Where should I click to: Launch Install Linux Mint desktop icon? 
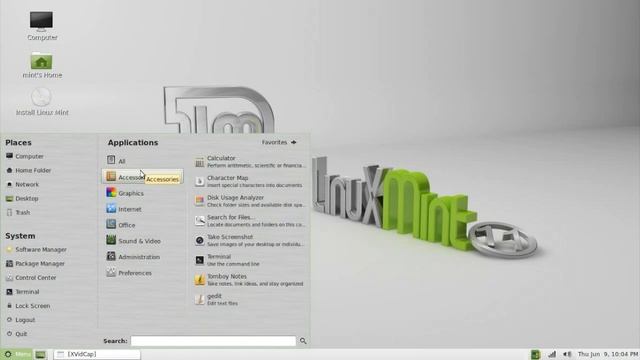point(42,102)
